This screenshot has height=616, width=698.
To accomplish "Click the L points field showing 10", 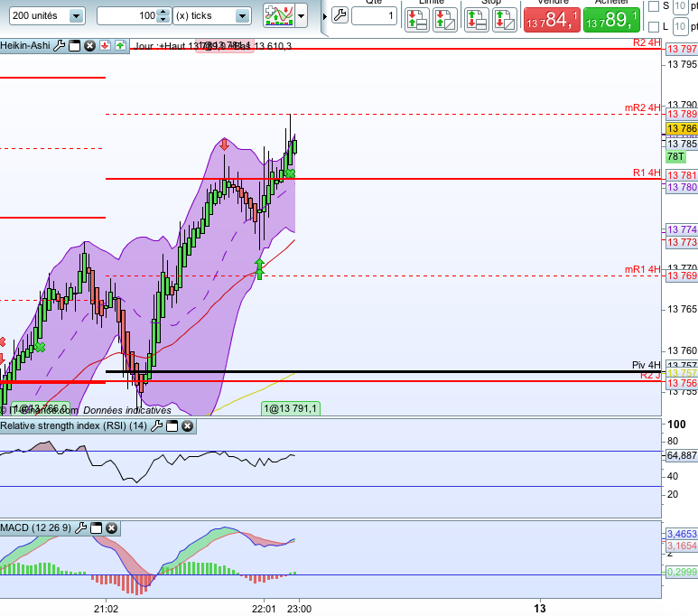I will coord(680,27).
